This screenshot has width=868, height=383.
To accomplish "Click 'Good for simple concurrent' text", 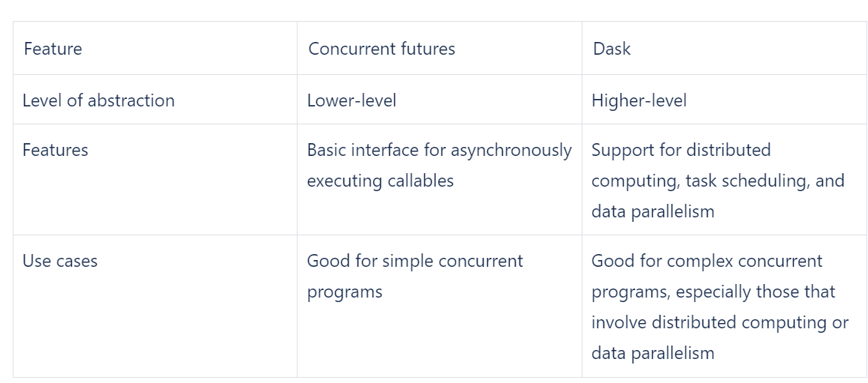I will coord(415,261).
